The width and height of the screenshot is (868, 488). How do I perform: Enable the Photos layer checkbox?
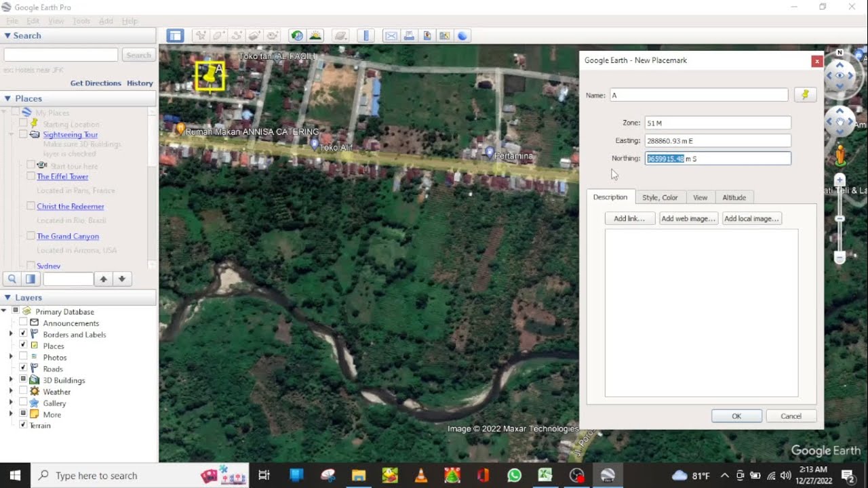point(23,357)
